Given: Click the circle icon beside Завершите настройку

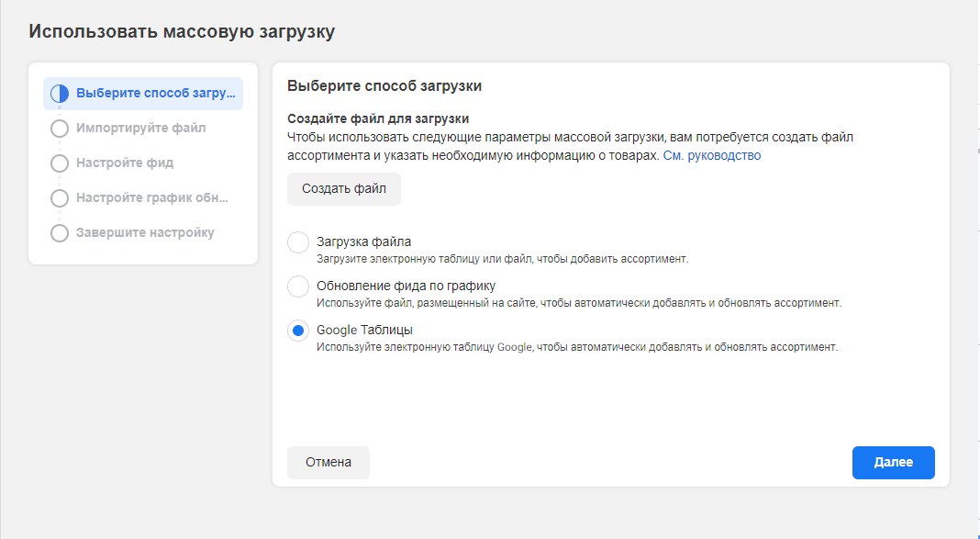Looking at the screenshot, I should 60,233.
